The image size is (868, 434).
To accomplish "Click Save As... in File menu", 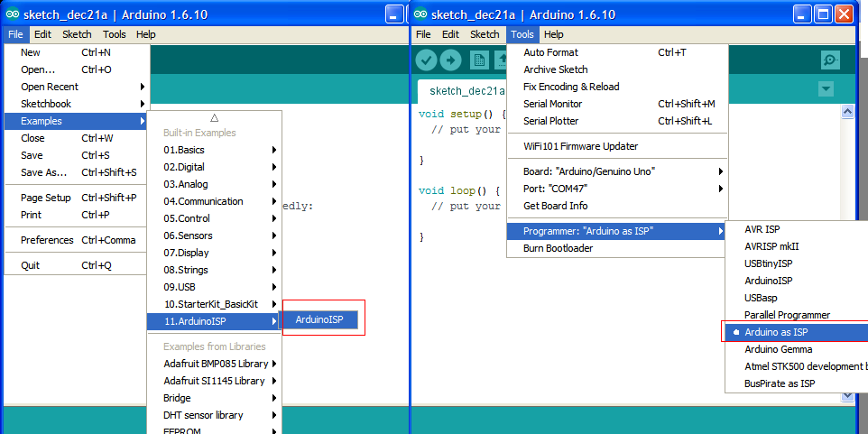I will 77,172.
